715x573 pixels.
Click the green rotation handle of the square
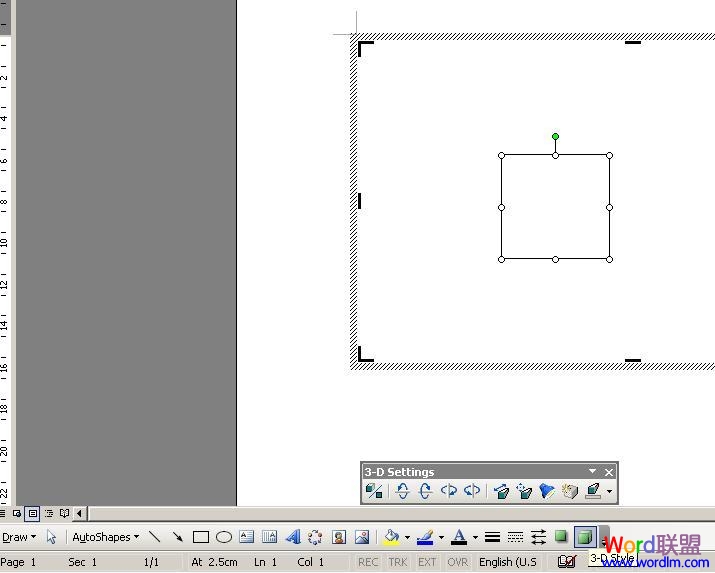(x=555, y=136)
